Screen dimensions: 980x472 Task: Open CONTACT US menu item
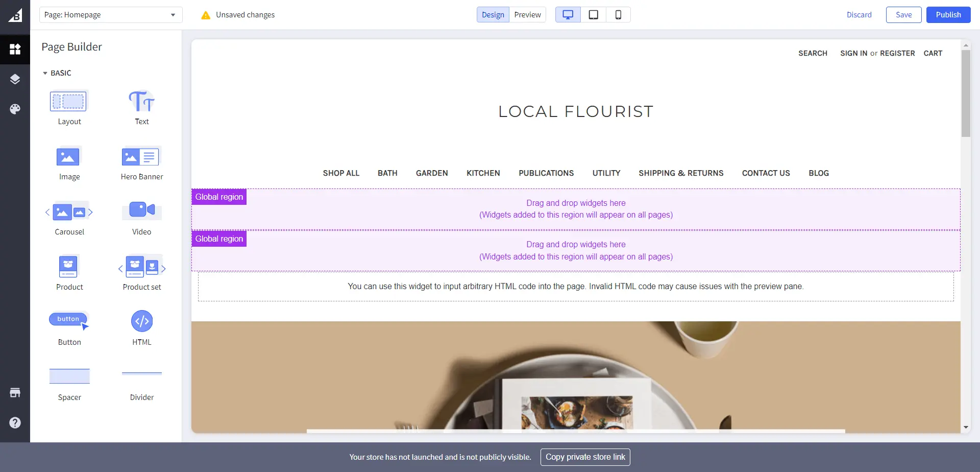(766, 173)
